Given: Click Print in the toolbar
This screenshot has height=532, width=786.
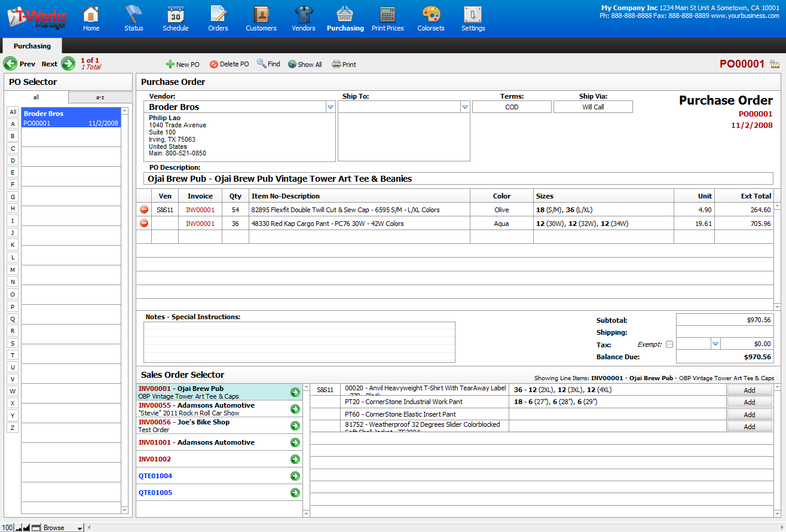Looking at the screenshot, I should coord(344,64).
